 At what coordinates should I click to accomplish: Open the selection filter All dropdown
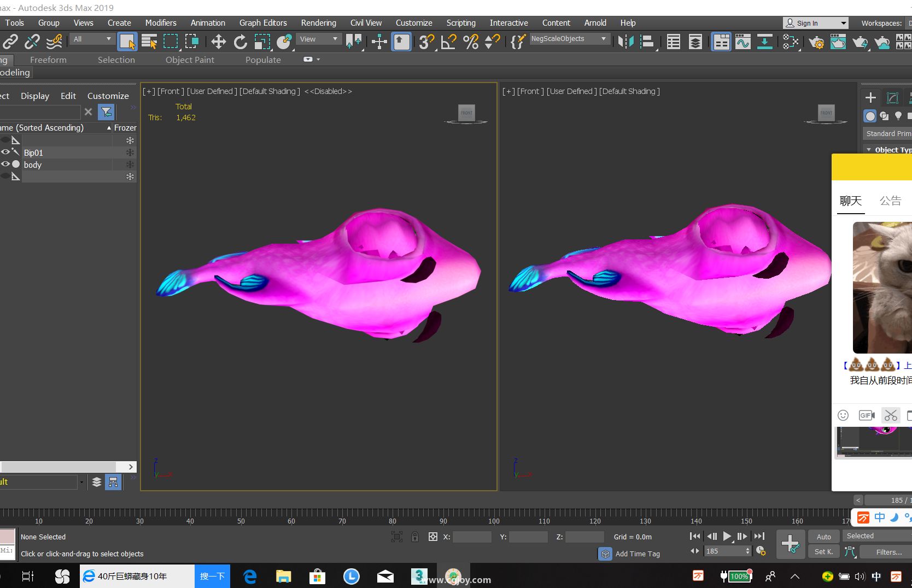click(92, 39)
